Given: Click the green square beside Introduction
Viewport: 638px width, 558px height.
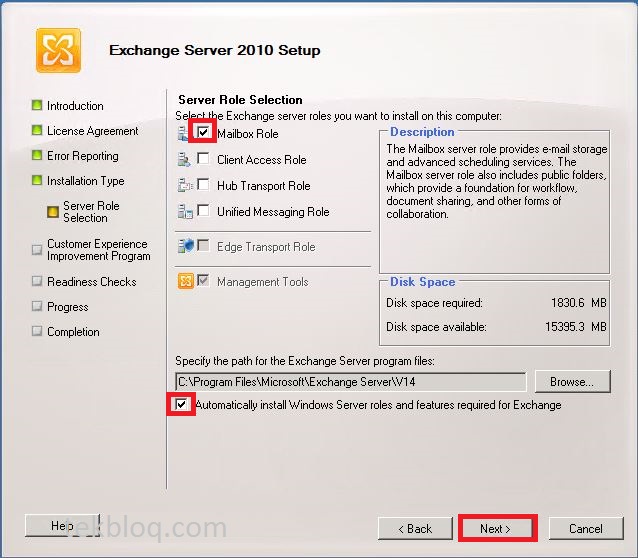Looking at the screenshot, I should pyautogui.click(x=37, y=105).
